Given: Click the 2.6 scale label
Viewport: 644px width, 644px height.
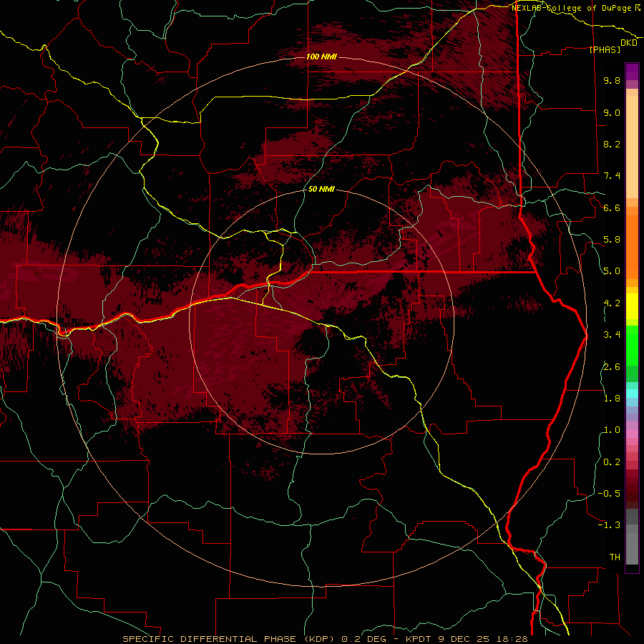Looking at the screenshot, I should coord(612,367).
